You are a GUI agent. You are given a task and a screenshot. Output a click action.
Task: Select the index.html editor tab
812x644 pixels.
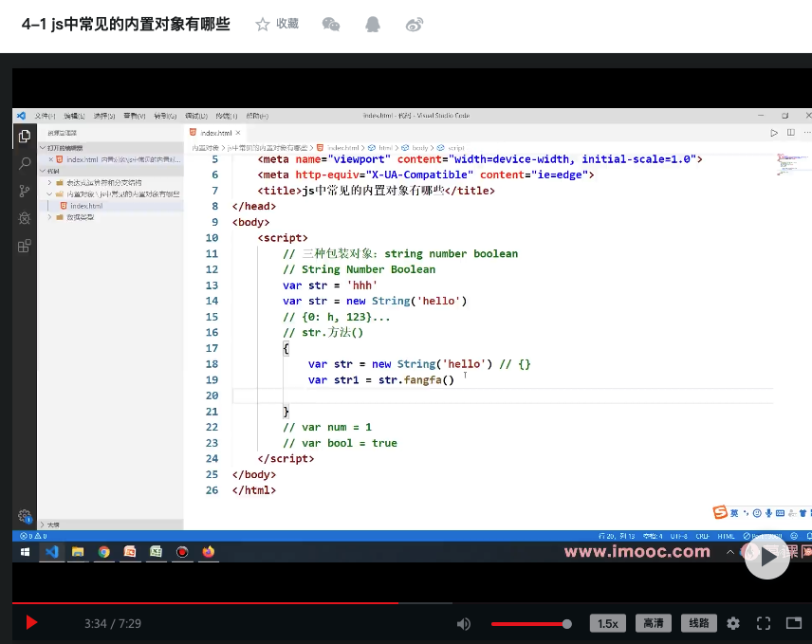pos(216,133)
